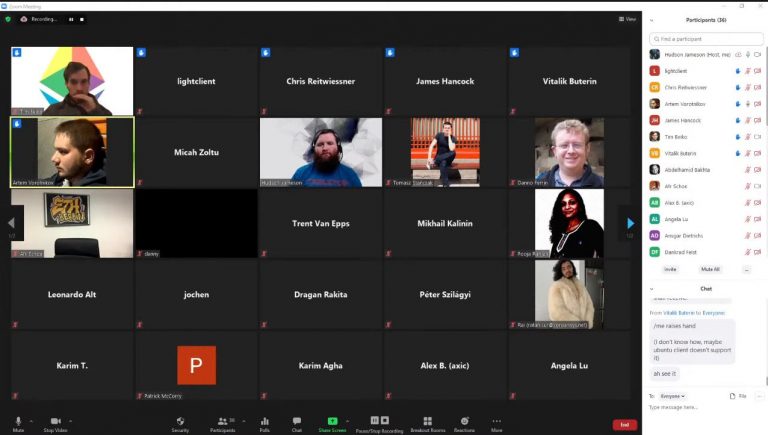Viewport: 768px width, 435px height.
Task: Select Dankrad Feist in participant list
Action: pos(705,252)
